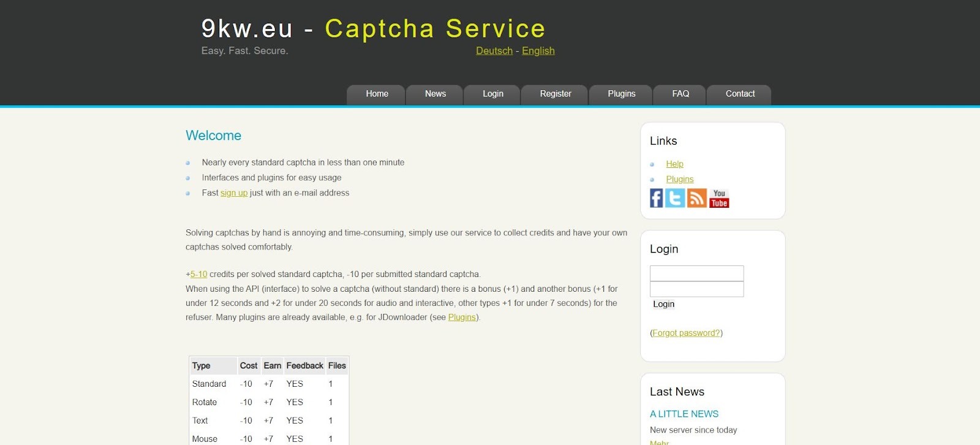Screen dimensions: 980x445
Task: Open the Help link in Links panel
Action: [x=674, y=164]
